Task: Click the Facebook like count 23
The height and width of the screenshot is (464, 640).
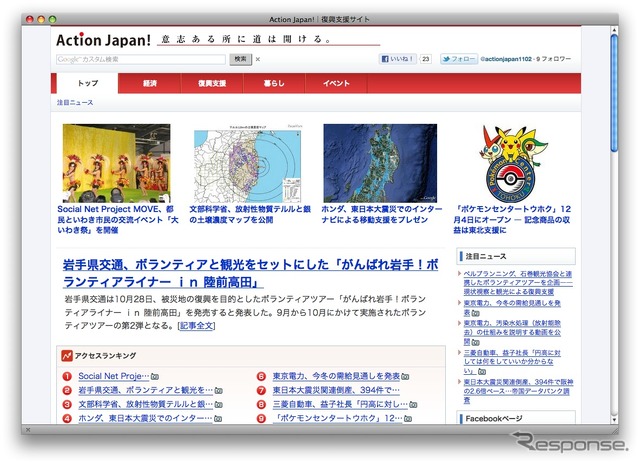Action: pos(425,59)
